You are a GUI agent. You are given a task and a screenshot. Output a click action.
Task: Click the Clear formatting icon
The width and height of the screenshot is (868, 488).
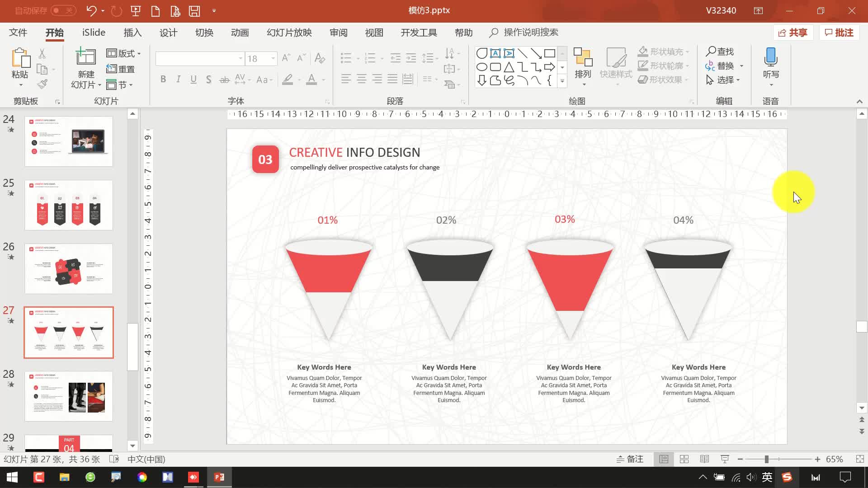(320, 58)
